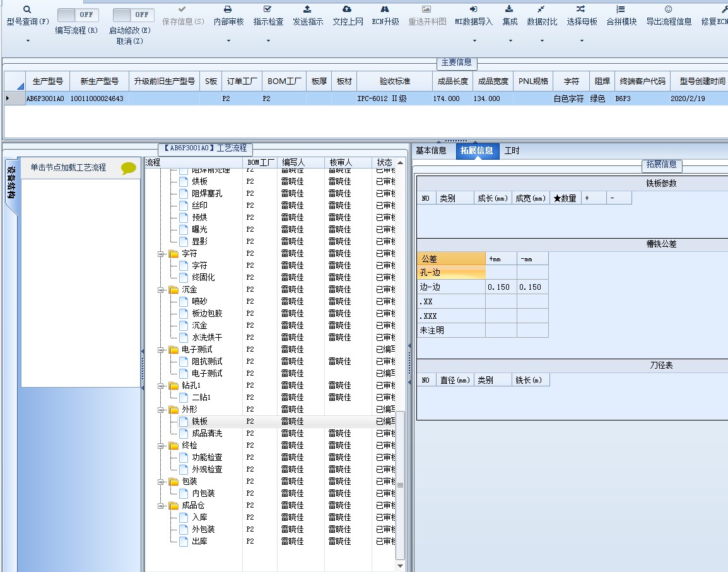Select 阻抗测试 document node
Viewport: 728px width, 572px height.
pos(207,362)
